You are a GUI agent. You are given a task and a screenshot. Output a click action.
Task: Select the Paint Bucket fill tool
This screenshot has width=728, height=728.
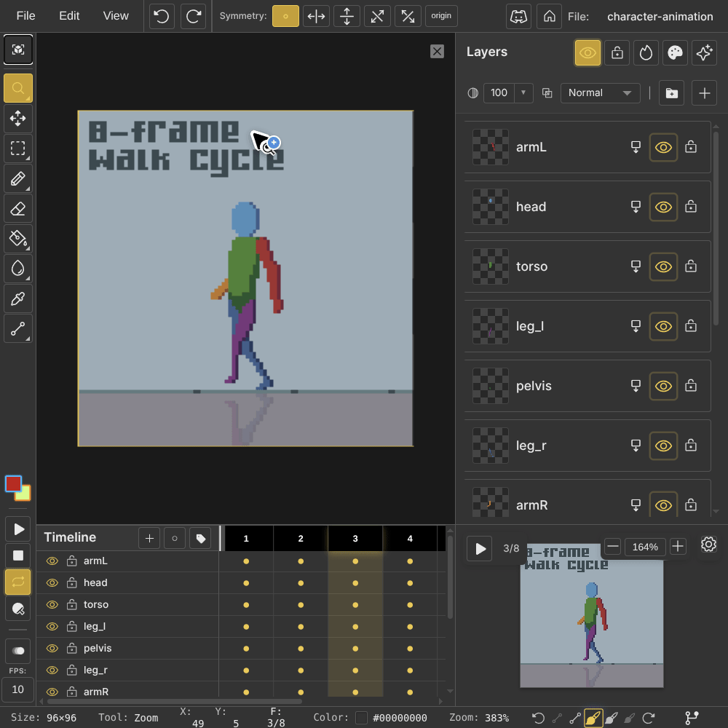point(18,239)
